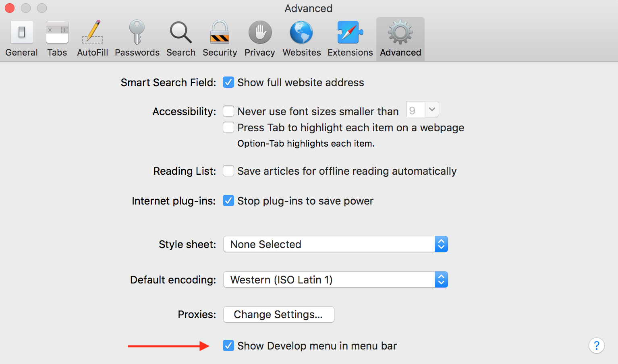Enable Never use font sizes smaller than

[228, 111]
